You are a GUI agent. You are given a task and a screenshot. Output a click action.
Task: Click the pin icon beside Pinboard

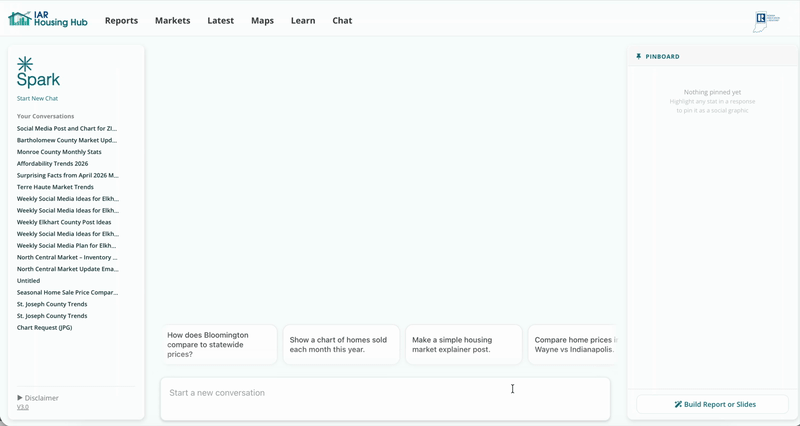(x=638, y=57)
